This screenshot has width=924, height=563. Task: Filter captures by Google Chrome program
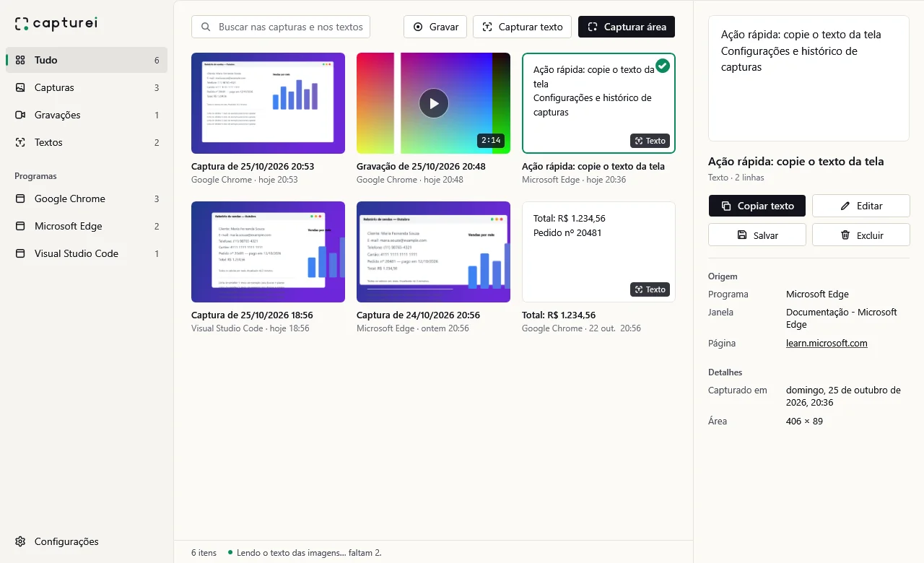coord(87,198)
